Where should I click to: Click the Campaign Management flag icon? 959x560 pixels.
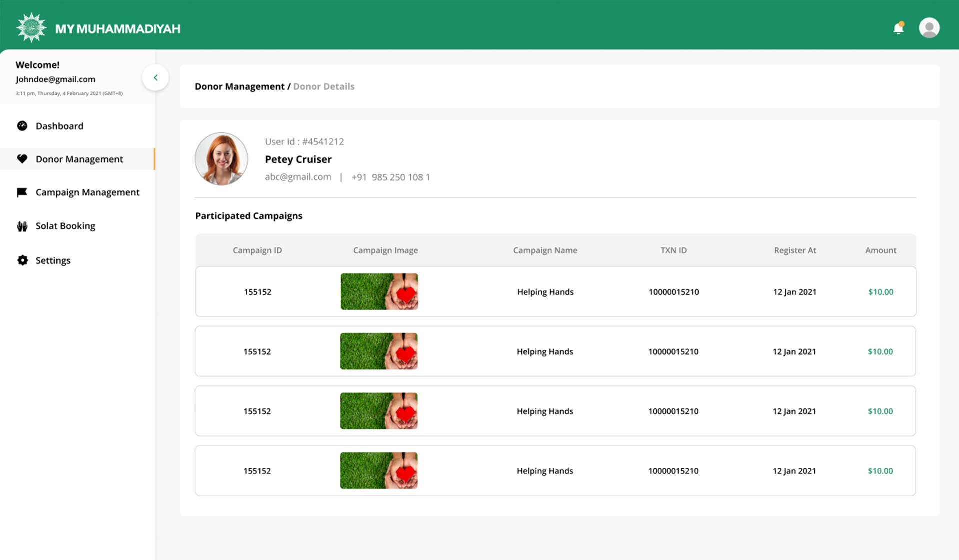[22, 192]
